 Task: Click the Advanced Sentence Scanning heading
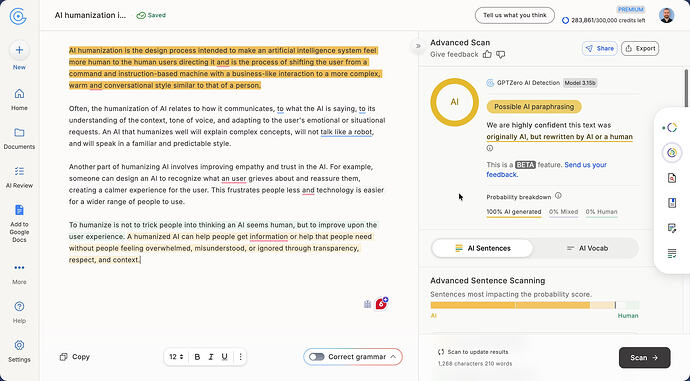[488, 281]
